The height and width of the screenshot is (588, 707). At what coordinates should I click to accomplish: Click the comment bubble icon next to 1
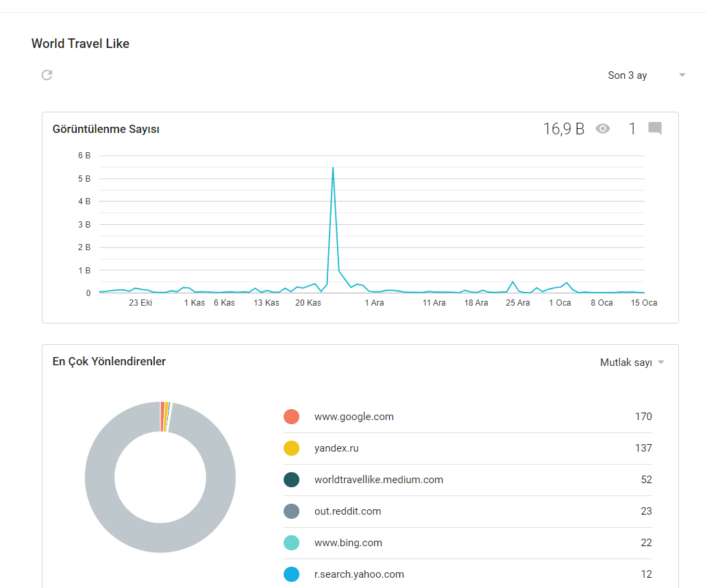pos(655,129)
